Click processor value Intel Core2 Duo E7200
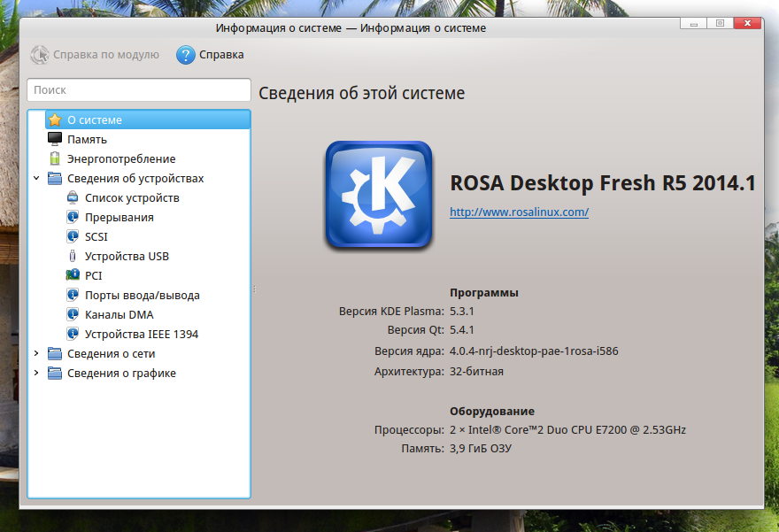 pos(567,429)
